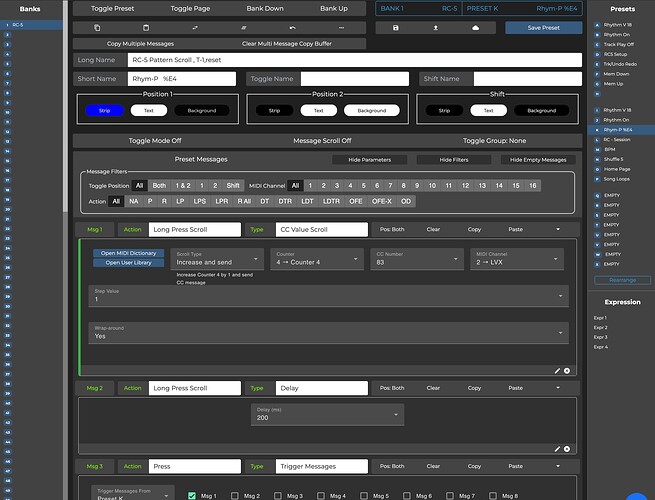Click the Rearrange button under presets
655x500 pixels.
(x=622, y=280)
